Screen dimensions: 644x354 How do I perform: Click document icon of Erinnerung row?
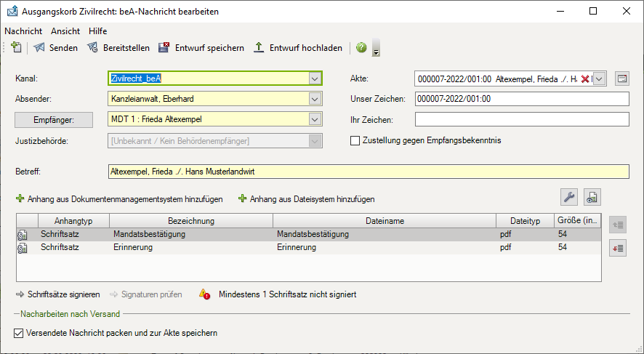click(x=23, y=248)
